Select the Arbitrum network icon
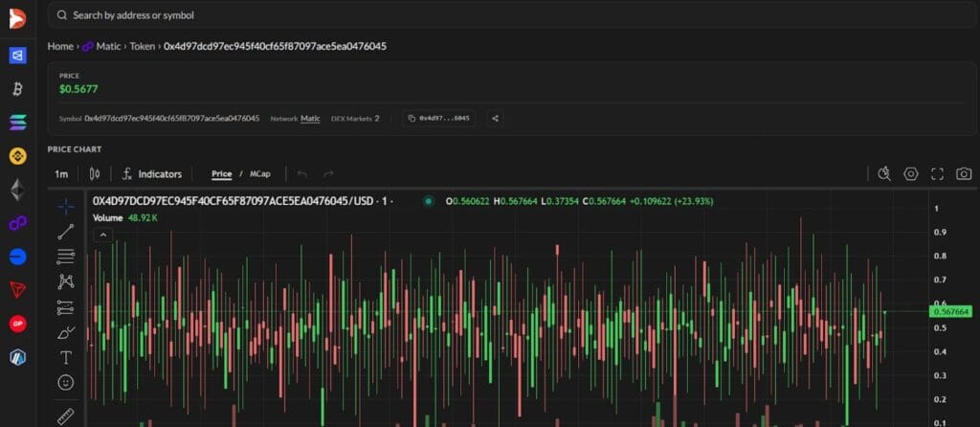980x427 pixels. click(x=17, y=357)
